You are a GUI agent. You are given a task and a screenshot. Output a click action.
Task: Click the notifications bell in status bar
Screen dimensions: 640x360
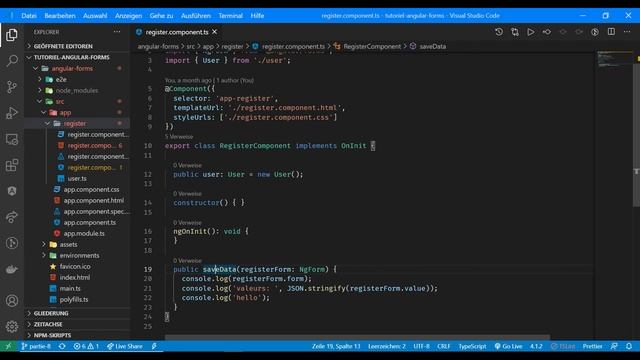pyautogui.click(x=629, y=346)
